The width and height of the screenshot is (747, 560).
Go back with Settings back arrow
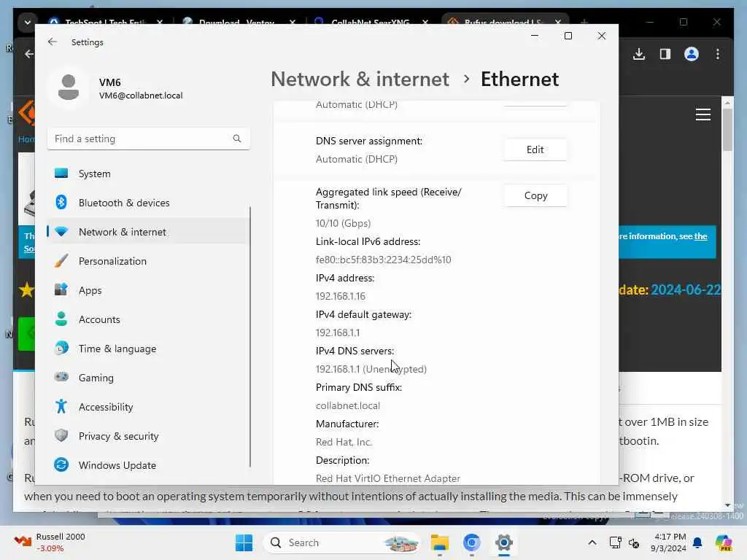tap(53, 42)
